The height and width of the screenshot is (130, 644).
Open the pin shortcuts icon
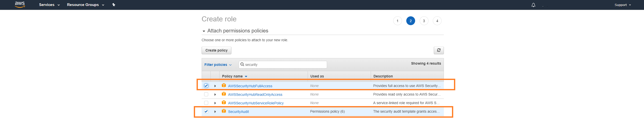(114, 5)
